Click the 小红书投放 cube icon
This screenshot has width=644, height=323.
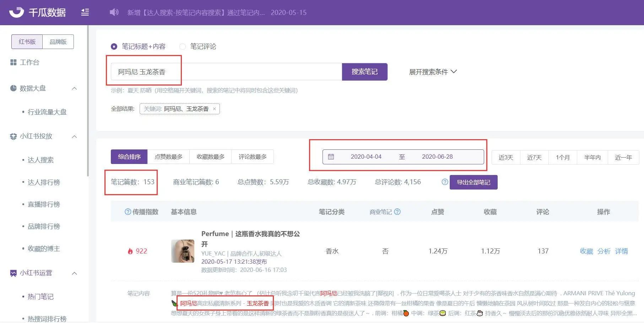[13, 136]
